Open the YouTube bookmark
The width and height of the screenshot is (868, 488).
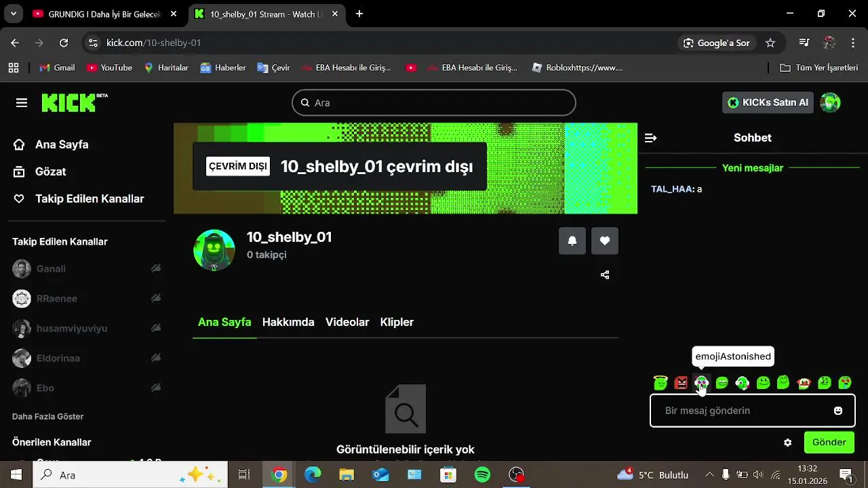(109, 68)
